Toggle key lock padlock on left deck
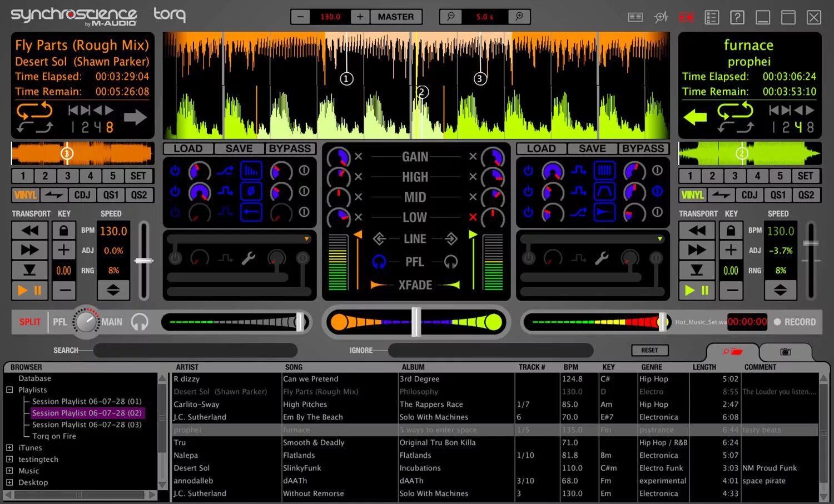834x504 pixels. (64, 230)
